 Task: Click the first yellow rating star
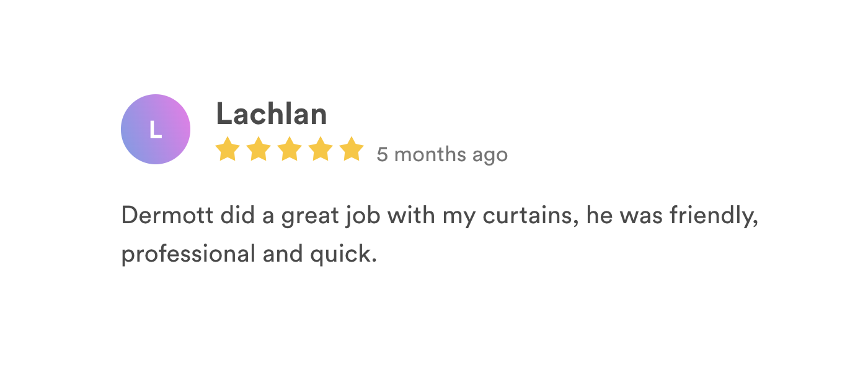click(228, 149)
